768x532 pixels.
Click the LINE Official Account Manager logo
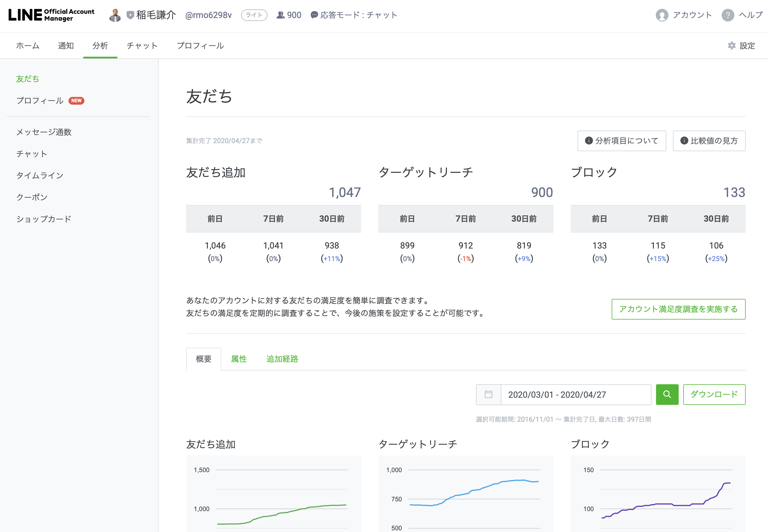coord(51,15)
